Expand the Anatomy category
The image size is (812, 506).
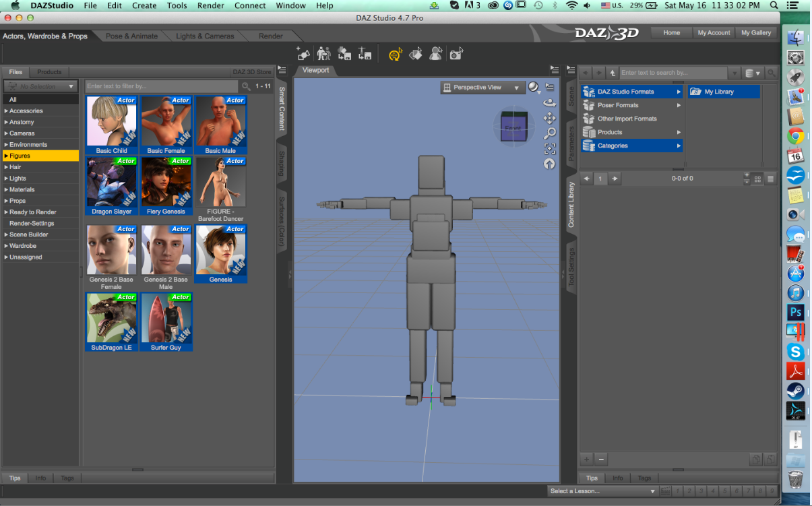pos(6,122)
